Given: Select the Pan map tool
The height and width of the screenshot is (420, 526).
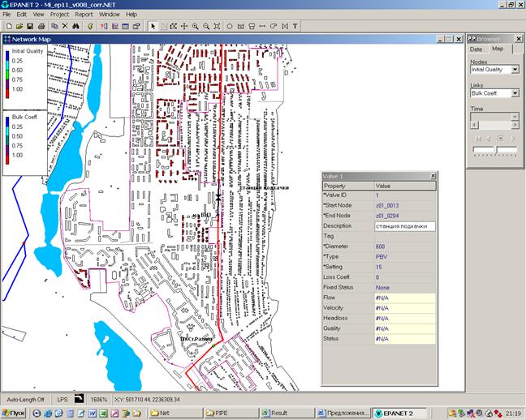Looking at the screenshot, I should pos(183,26).
